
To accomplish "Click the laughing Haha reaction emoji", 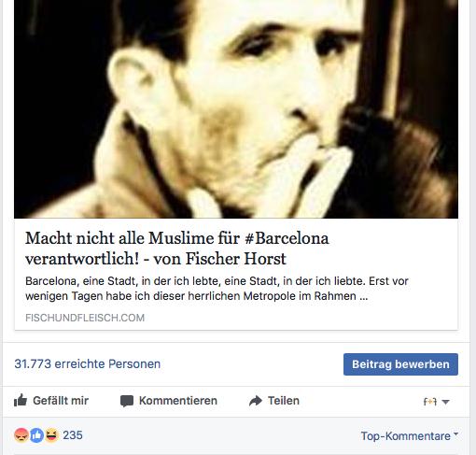I will [51, 435].
